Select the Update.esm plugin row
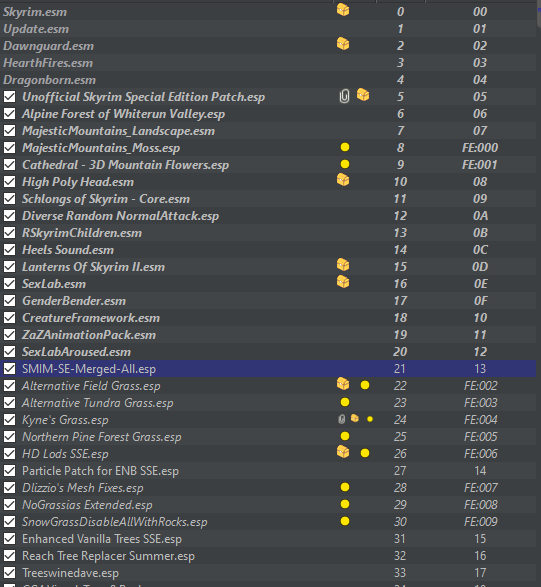Screen dimensions: 541x587 268,29
